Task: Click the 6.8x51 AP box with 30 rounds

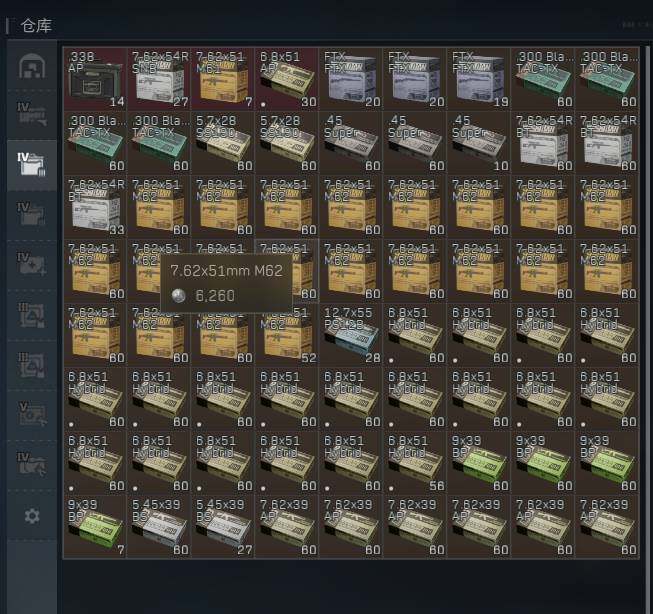Action: (288, 79)
